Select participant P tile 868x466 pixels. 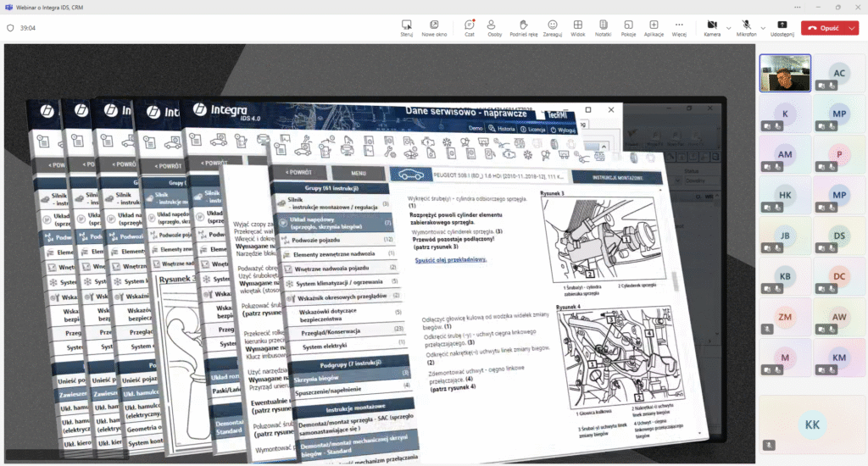click(839, 154)
